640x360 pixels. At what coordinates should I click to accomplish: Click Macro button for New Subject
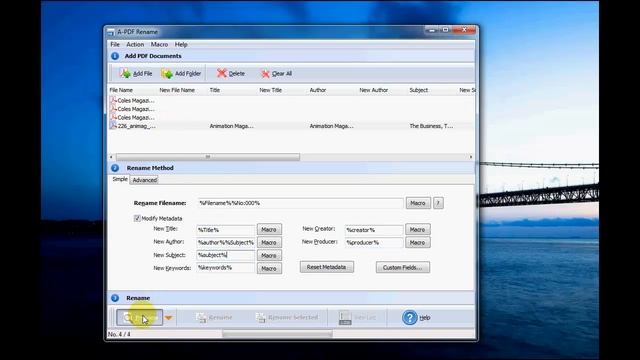[269, 256]
